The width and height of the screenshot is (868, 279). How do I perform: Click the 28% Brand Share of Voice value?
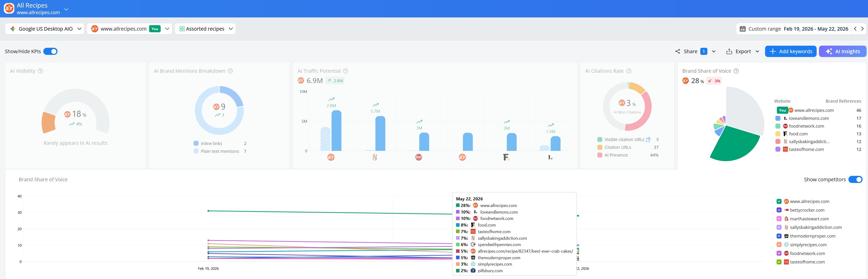tap(697, 81)
